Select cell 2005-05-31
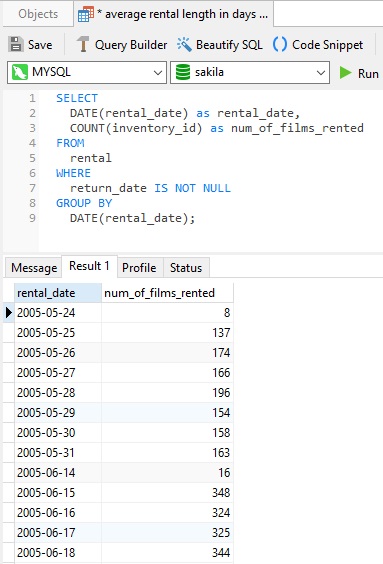The width and height of the screenshot is (383, 564). 58,452
